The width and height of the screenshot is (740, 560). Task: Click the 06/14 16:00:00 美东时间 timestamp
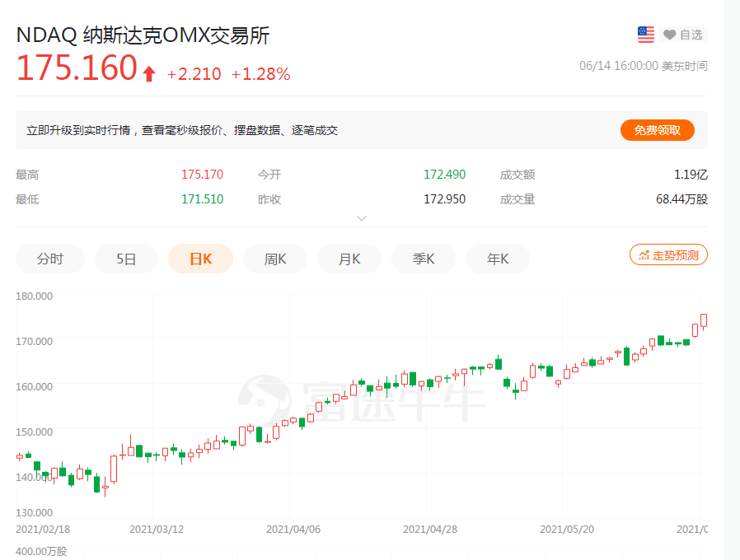click(x=644, y=66)
